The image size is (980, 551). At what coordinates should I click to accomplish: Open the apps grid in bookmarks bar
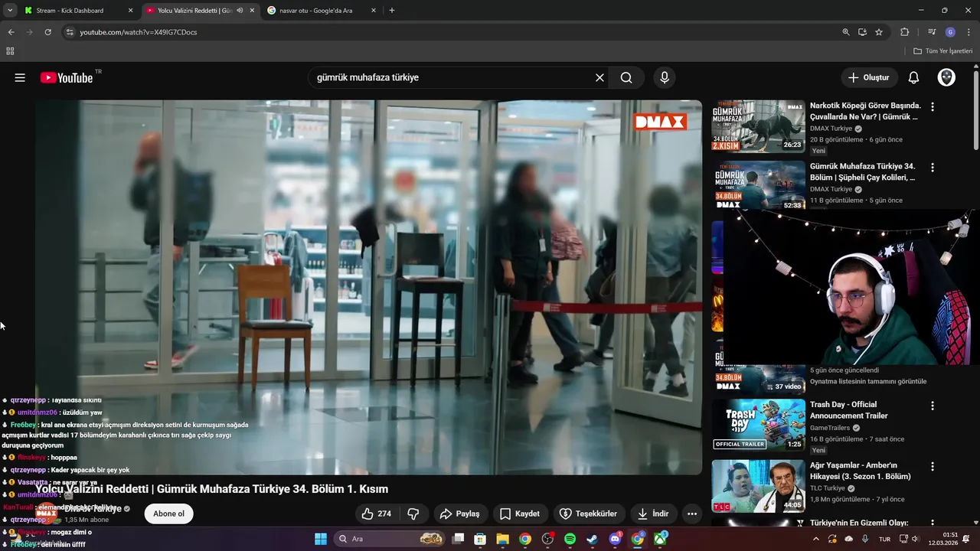[10, 51]
